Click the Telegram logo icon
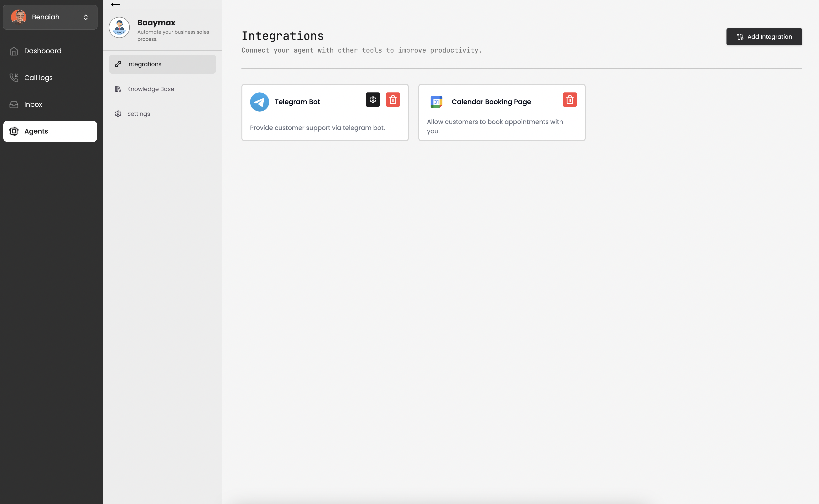The width and height of the screenshot is (819, 504). (259, 102)
